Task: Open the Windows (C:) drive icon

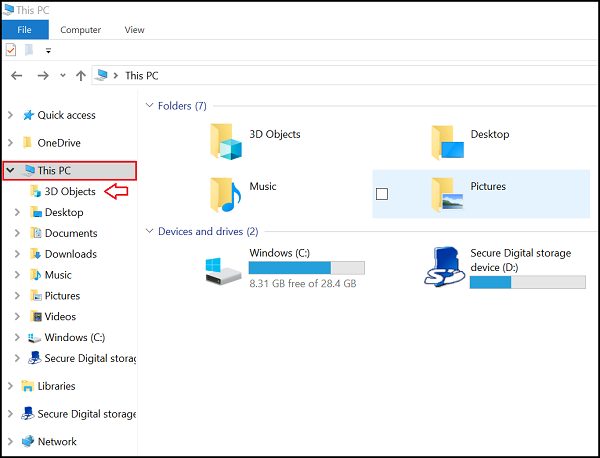Action: coord(221,268)
